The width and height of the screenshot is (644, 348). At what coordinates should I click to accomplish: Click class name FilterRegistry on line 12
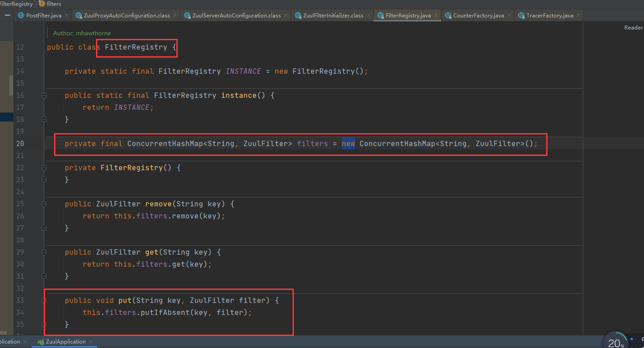(x=136, y=47)
